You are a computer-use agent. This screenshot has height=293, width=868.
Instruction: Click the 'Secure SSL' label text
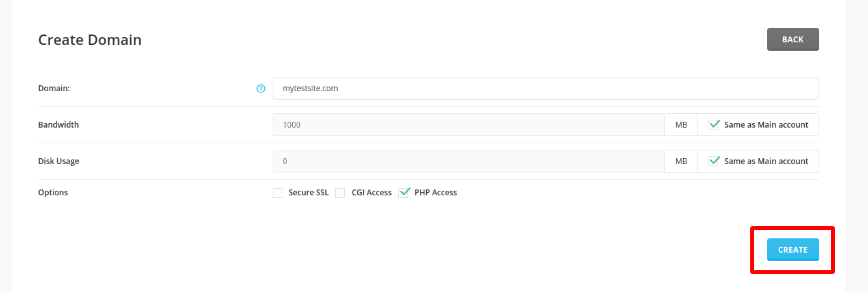coord(308,193)
